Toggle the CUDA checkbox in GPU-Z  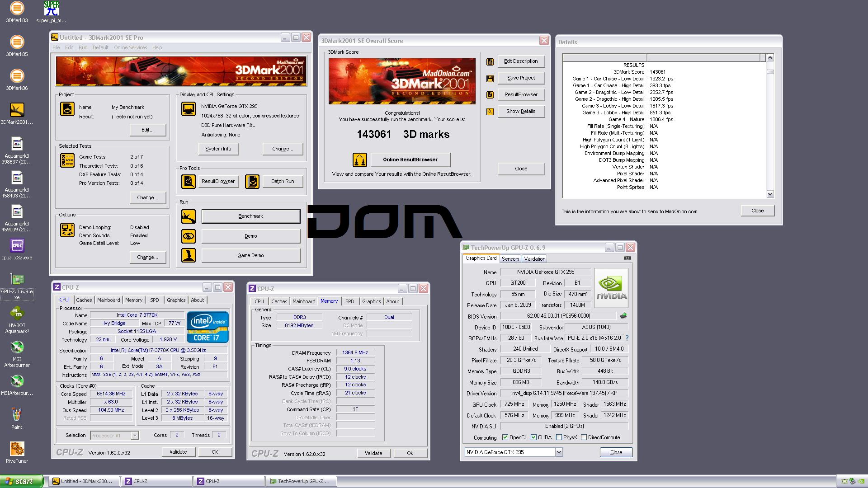[533, 437]
